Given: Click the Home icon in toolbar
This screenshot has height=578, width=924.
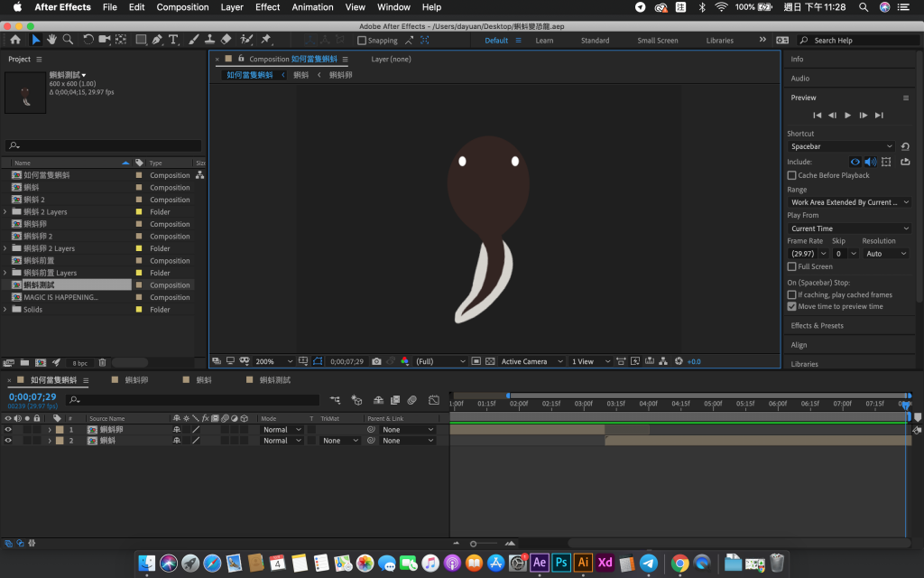Looking at the screenshot, I should (x=15, y=40).
